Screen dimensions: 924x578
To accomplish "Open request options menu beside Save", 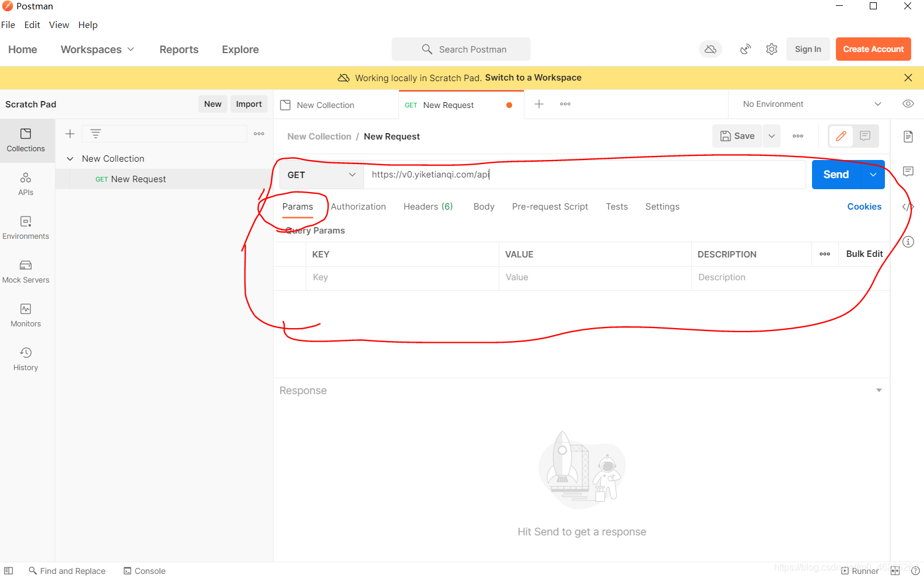I will (x=798, y=136).
